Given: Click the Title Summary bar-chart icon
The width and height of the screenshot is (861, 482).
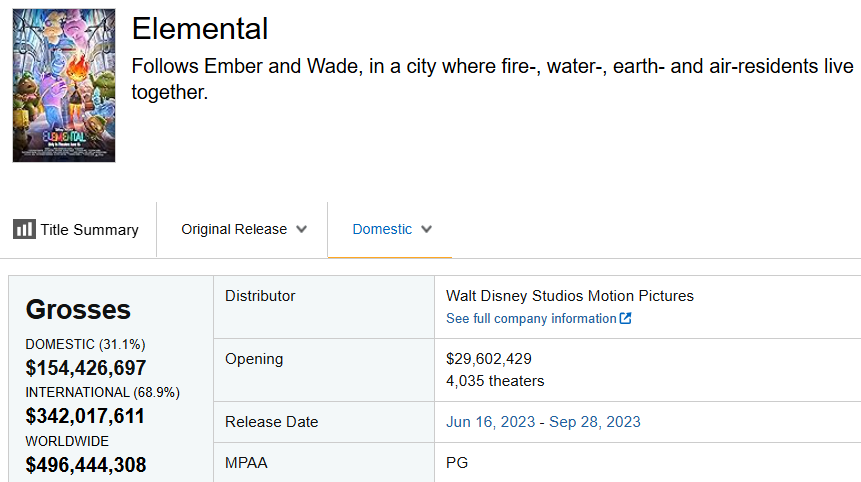Looking at the screenshot, I should pyautogui.click(x=24, y=229).
